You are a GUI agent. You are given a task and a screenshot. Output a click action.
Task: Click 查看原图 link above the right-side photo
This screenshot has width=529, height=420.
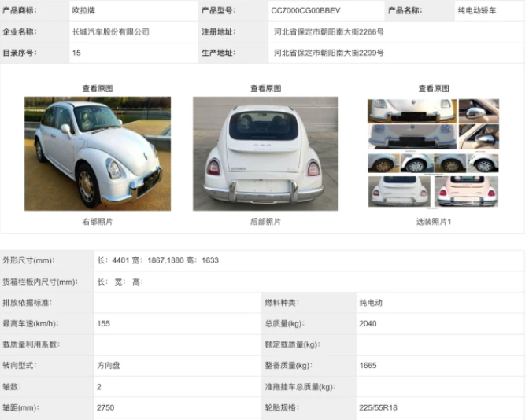(98, 89)
